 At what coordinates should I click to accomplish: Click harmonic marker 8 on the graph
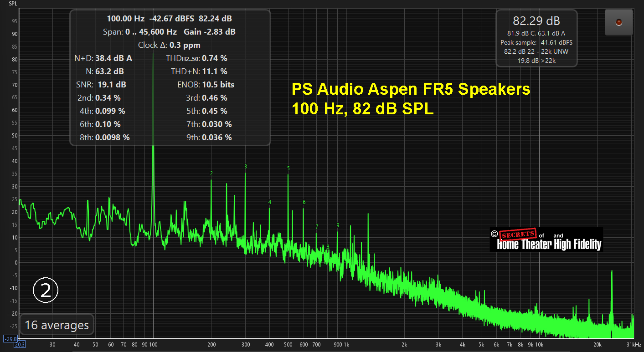328,247
